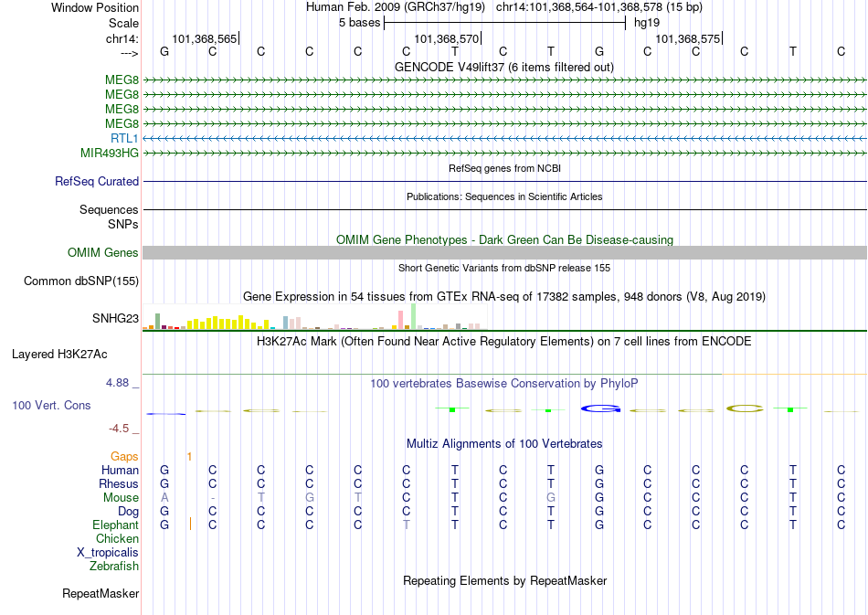The width and height of the screenshot is (868, 615).
Task: Open the MIR493HG gene label
Action: tap(110, 153)
